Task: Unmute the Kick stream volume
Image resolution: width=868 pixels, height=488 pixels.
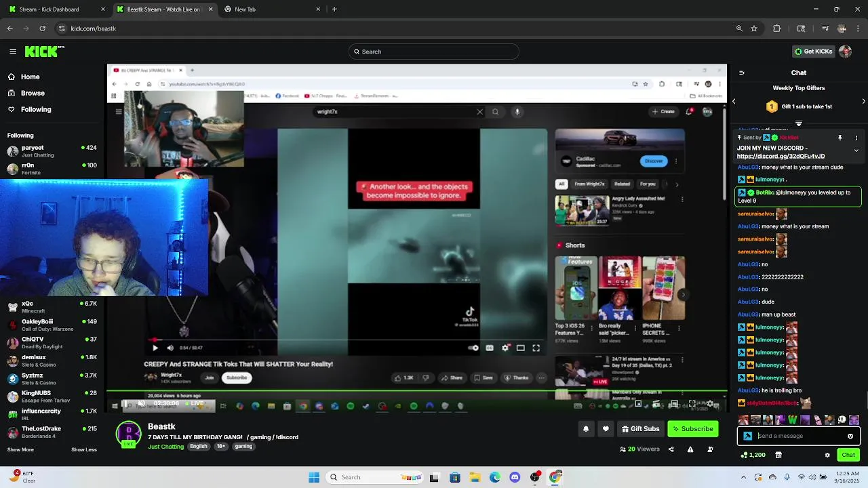Action: coord(142,404)
